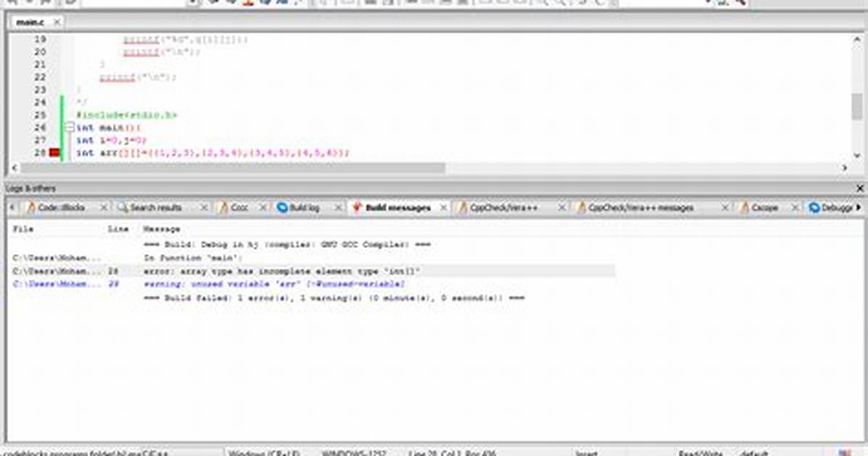Click the Line column header

tap(118, 229)
